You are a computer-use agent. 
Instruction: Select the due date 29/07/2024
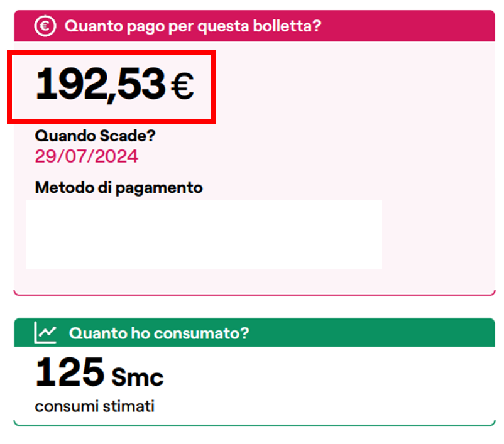(x=87, y=156)
